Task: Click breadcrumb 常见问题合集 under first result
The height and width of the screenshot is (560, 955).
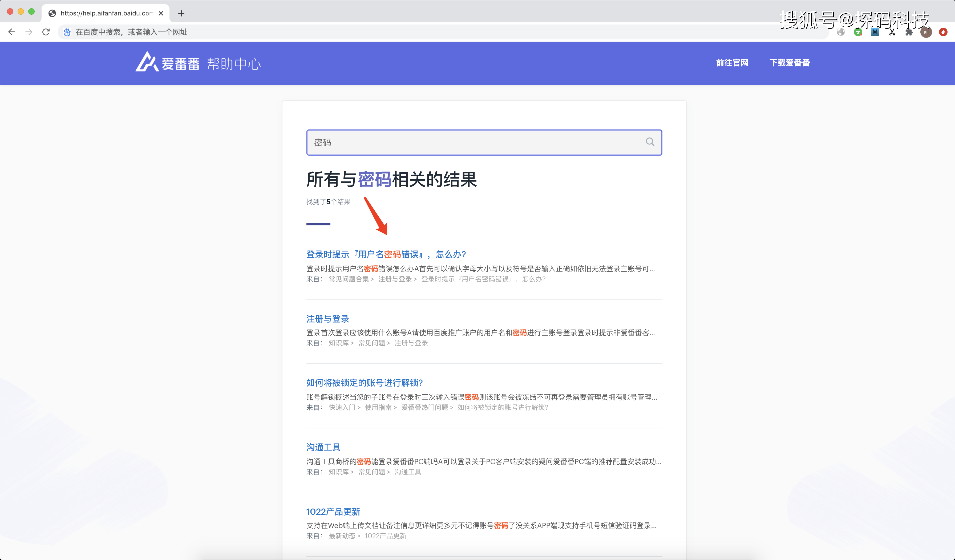Action: point(349,279)
